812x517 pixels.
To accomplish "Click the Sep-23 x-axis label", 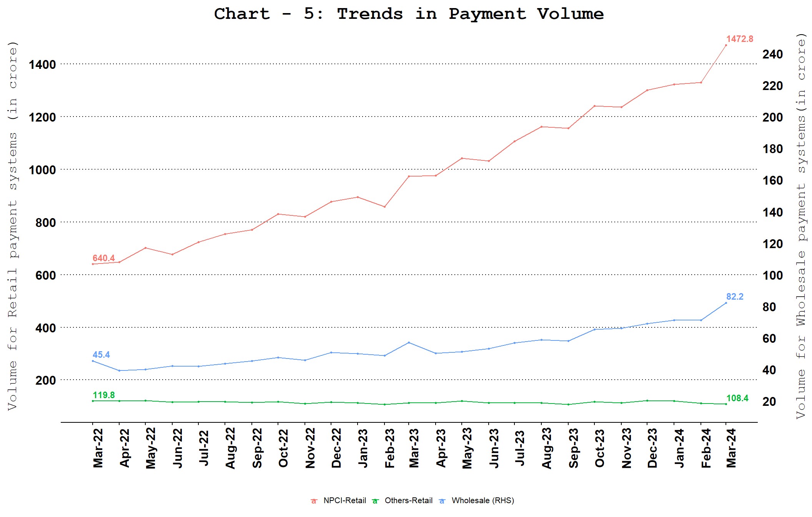I will click(574, 448).
